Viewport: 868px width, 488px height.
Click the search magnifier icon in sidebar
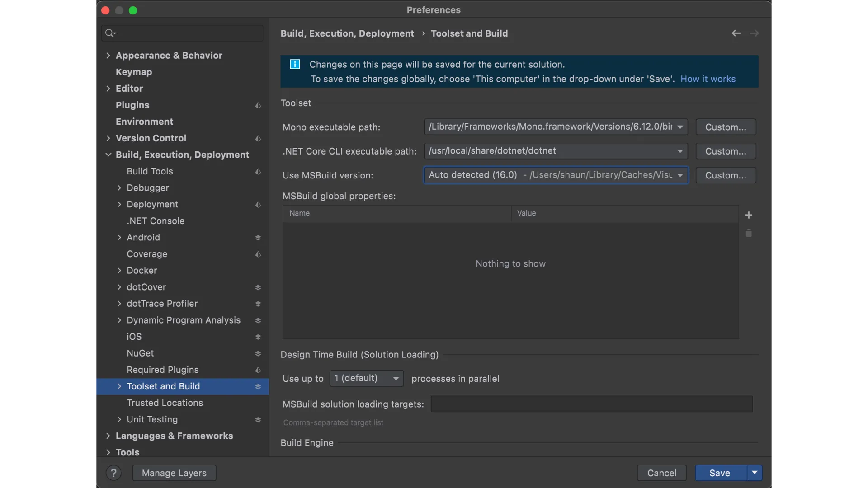(110, 33)
